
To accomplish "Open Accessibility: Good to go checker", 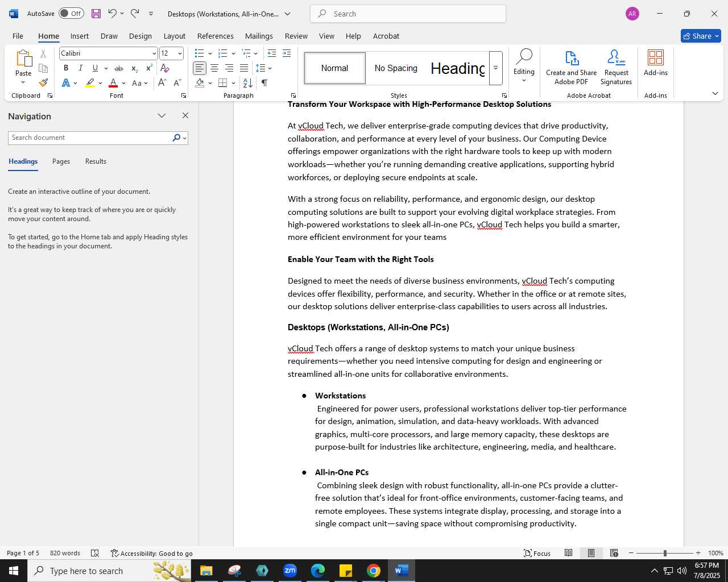I will pos(151,553).
